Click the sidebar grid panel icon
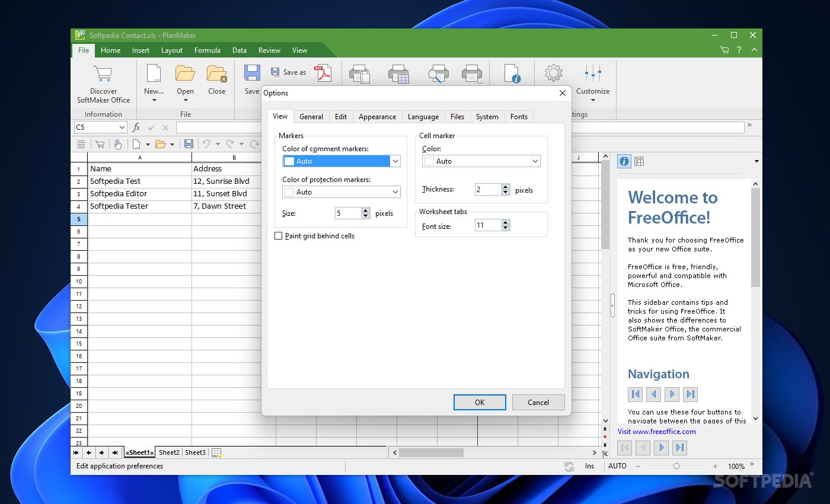This screenshot has width=830, height=504. pos(639,161)
